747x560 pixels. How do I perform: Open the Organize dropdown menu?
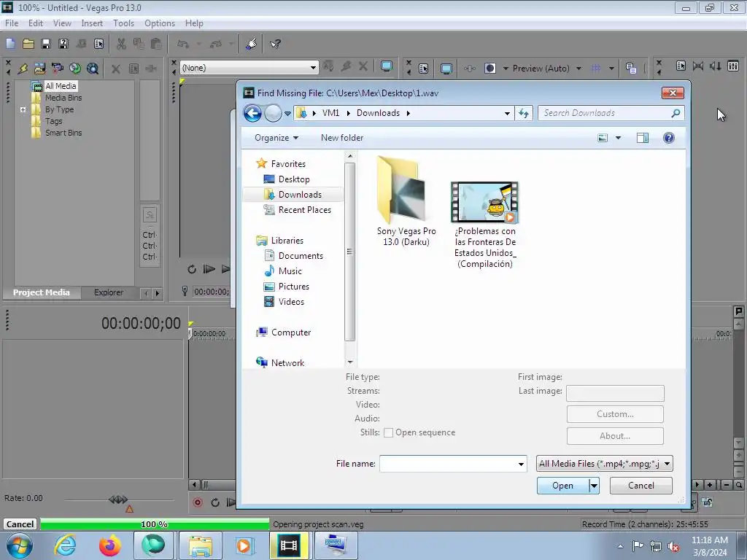(276, 138)
